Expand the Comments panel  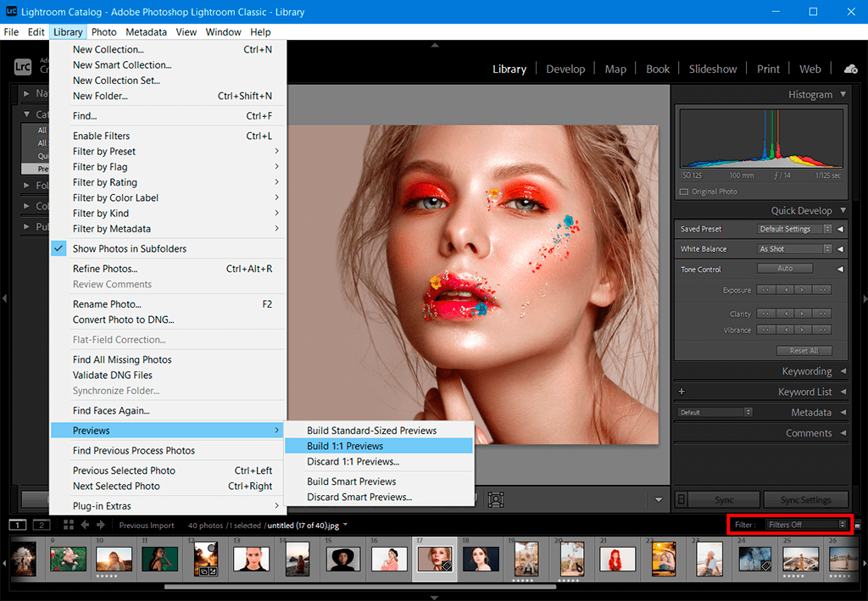843,433
